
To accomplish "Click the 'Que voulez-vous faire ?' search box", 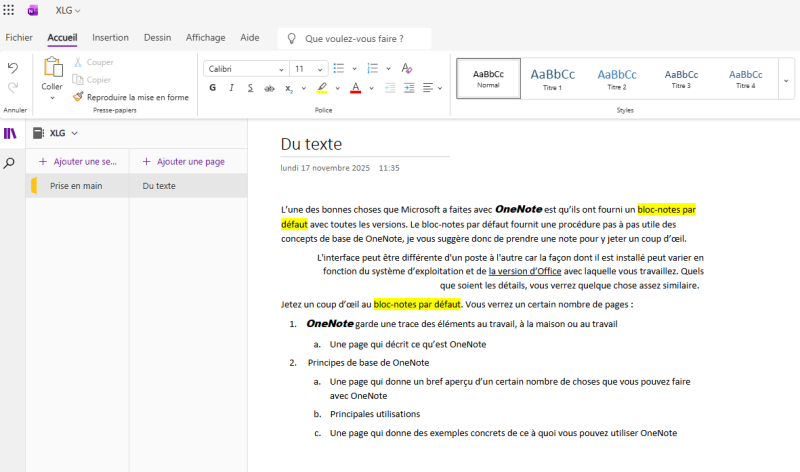I will [355, 39].
